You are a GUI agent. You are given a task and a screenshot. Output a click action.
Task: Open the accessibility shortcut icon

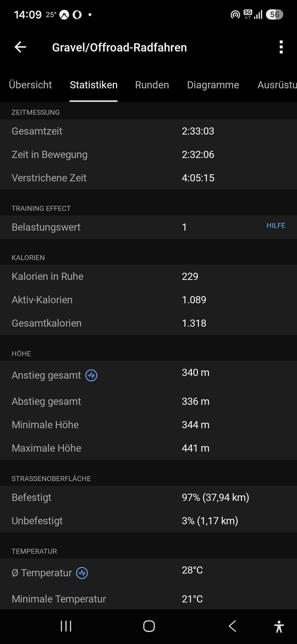[279, 626]
